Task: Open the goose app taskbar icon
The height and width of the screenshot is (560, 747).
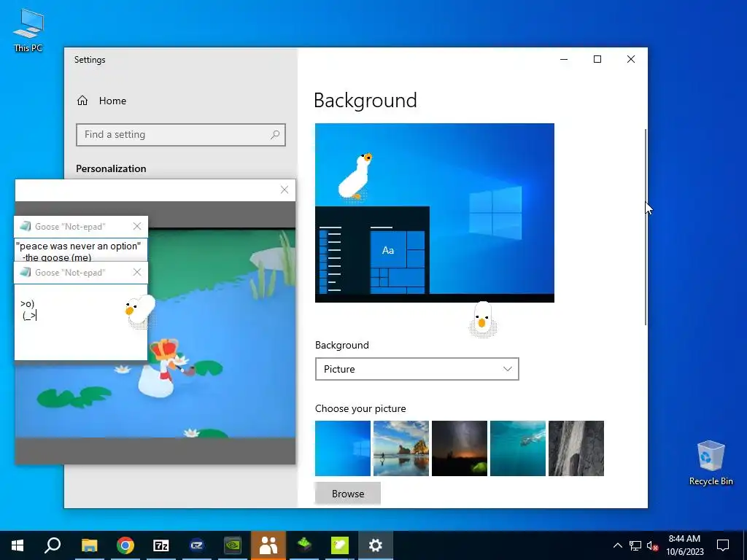Action: (x=340, y=545)
